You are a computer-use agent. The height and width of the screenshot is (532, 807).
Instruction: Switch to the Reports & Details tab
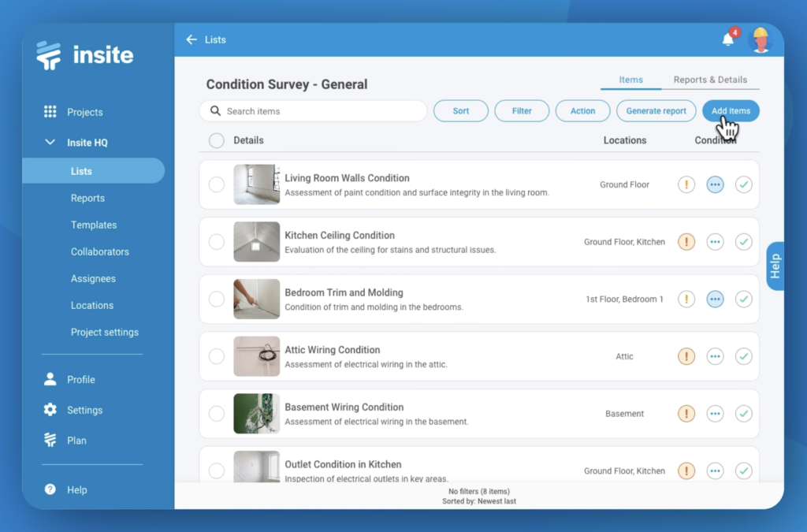[x=711, y=79]
